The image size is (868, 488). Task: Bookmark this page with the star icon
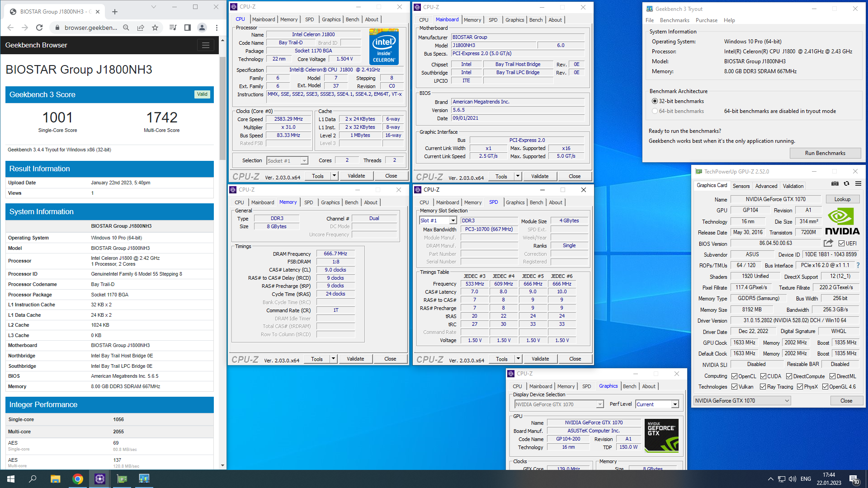pyautogui.click(x=155, y=28)
